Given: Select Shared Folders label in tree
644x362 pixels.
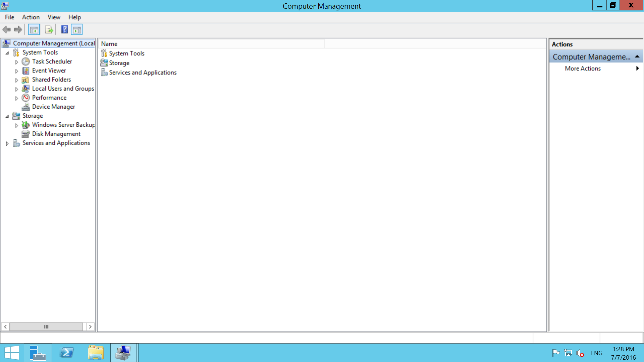Looking at the screenshot, I should (x=51, y=79).
